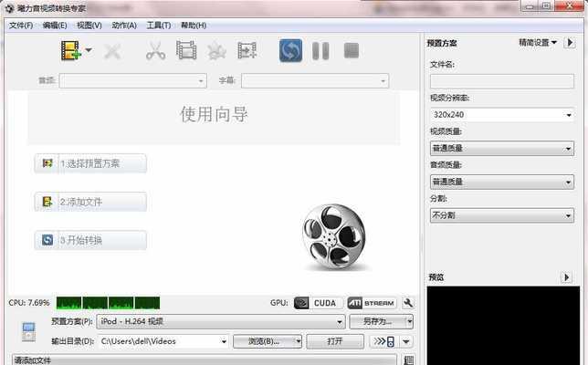Click the merge videos icon

247,50
